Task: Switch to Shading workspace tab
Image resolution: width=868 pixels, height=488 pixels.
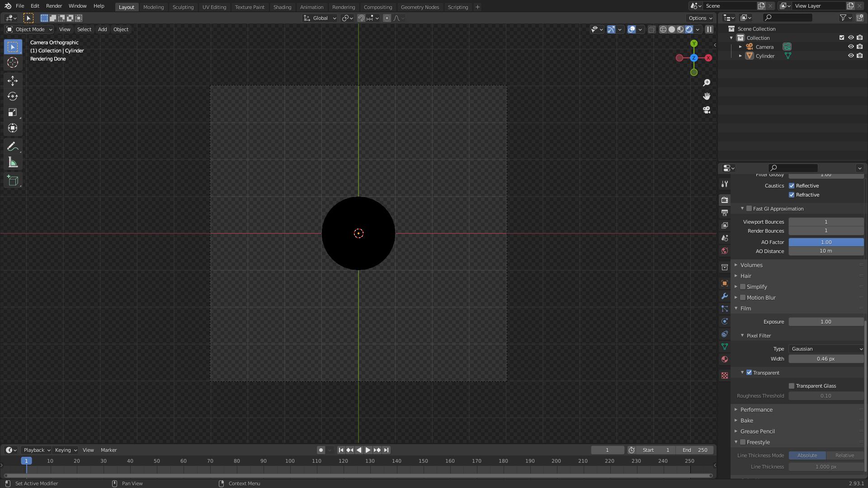Action: coord(283,7)
